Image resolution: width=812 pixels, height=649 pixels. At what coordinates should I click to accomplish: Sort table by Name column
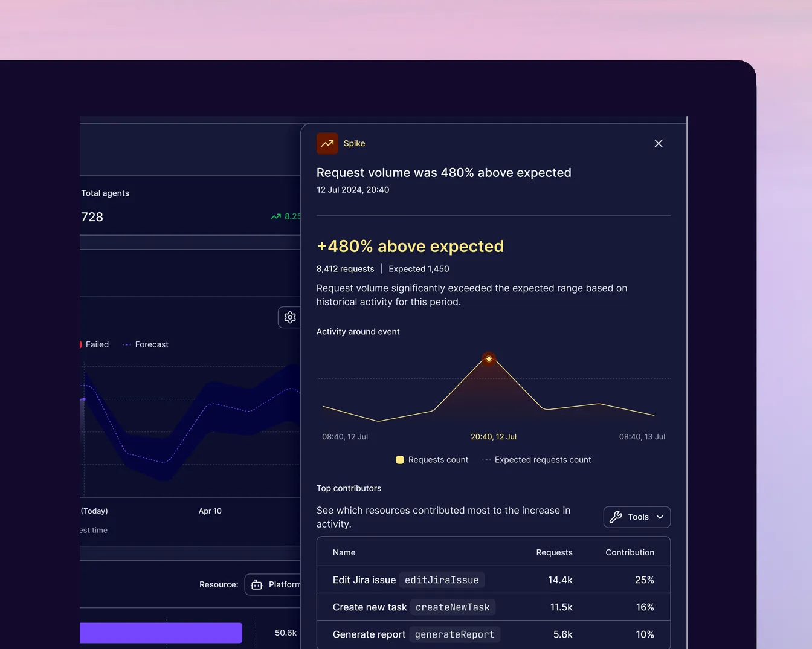(344, 552)
